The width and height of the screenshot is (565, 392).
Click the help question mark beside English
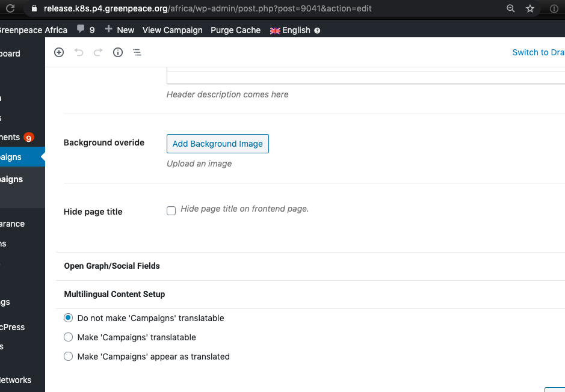(317, 31)
